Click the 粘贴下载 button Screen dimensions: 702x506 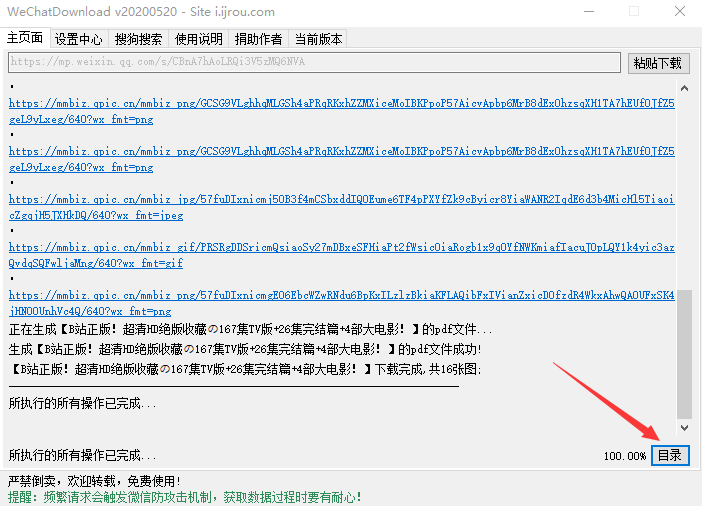pyautogui.click(x=658, y=63)
